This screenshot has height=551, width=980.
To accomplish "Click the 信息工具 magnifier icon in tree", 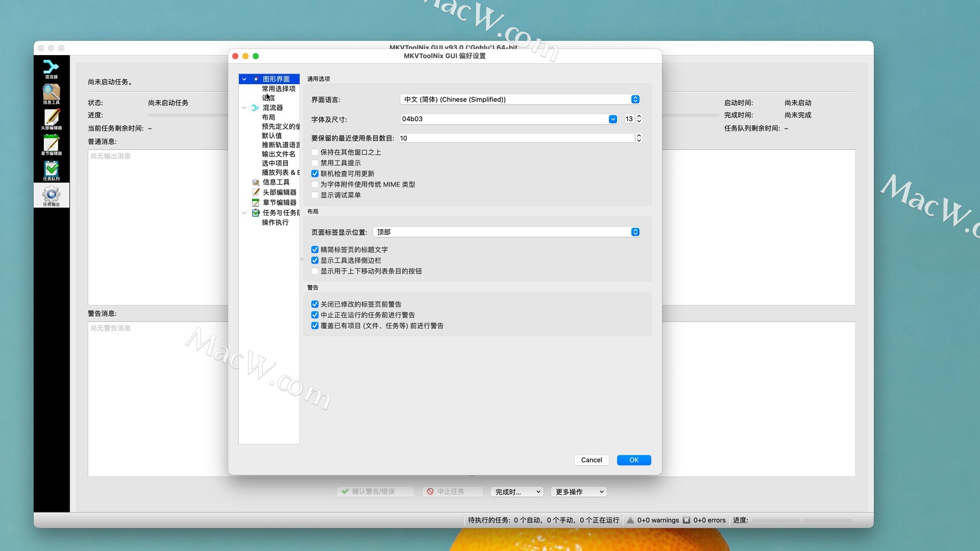I will pos(256,182).
